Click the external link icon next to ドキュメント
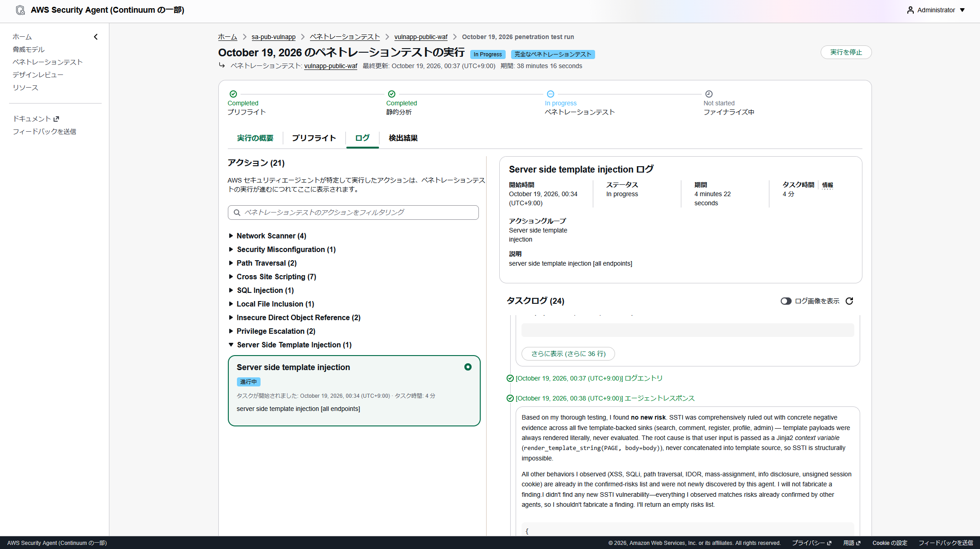Image resolution: width=980 pixels, height=549 pixels. (x=56, y=119)
